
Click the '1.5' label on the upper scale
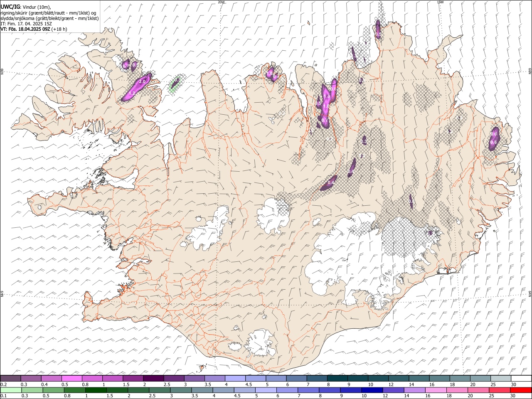pos(126,384)
